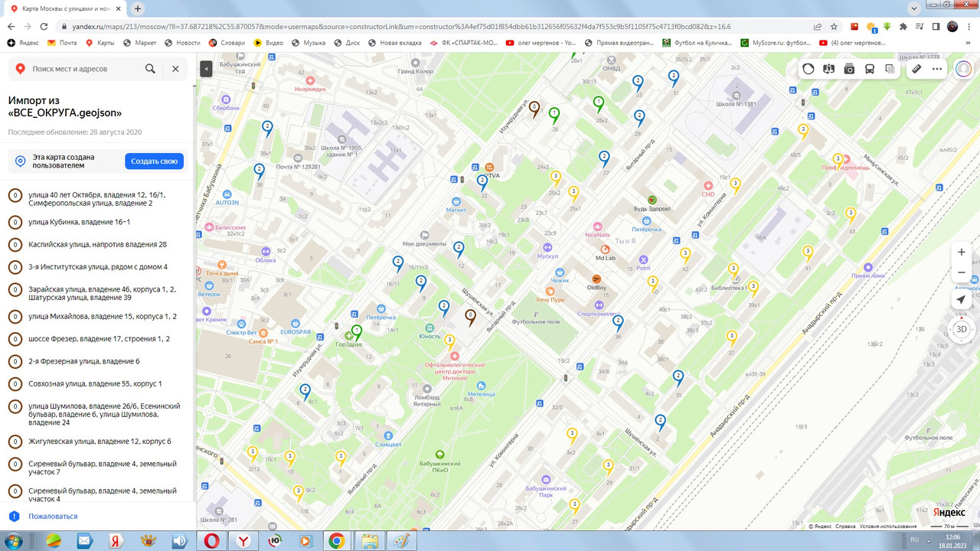Image resolution: width=980 pixels, height=551 pixels.
Task: Select the ruler measuring tool
Action: [x=916, y=69]
